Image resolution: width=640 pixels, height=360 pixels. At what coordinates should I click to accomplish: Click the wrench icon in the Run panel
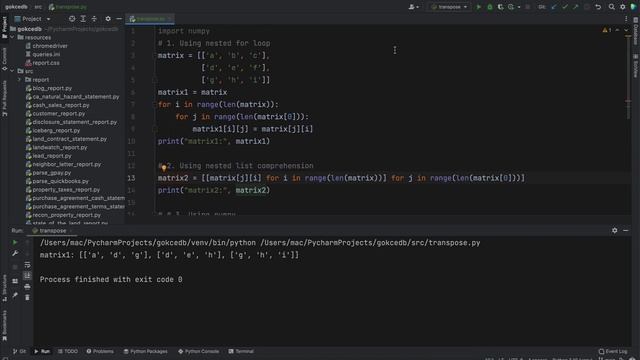15,253
